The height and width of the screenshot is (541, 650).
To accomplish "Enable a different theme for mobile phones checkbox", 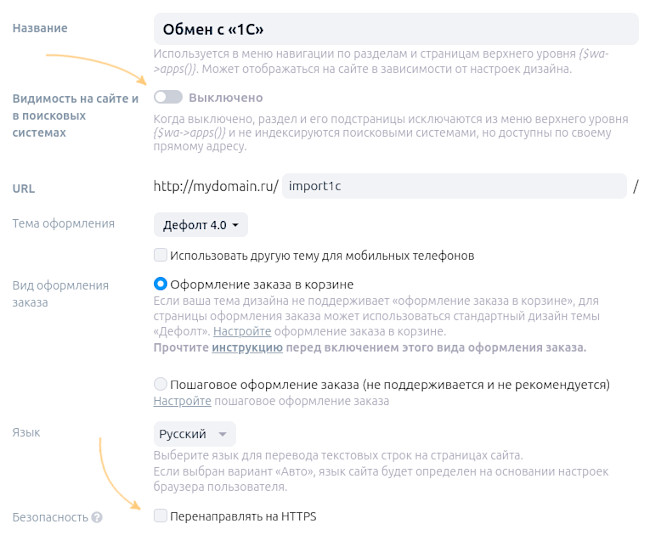I will point(161,255).
